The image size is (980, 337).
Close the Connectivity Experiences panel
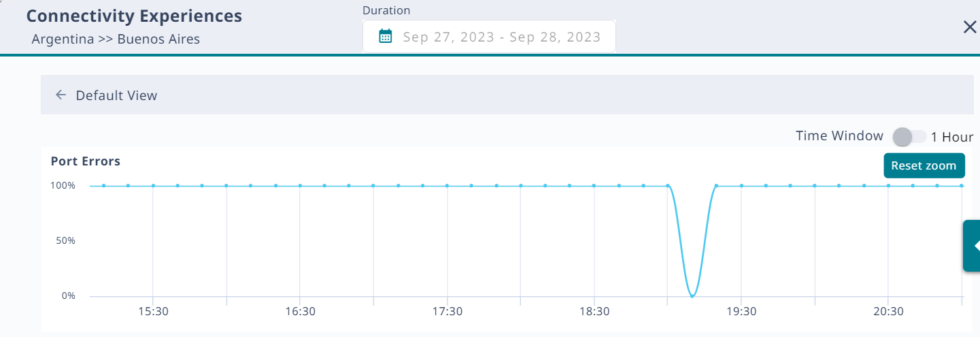point(970,27)
